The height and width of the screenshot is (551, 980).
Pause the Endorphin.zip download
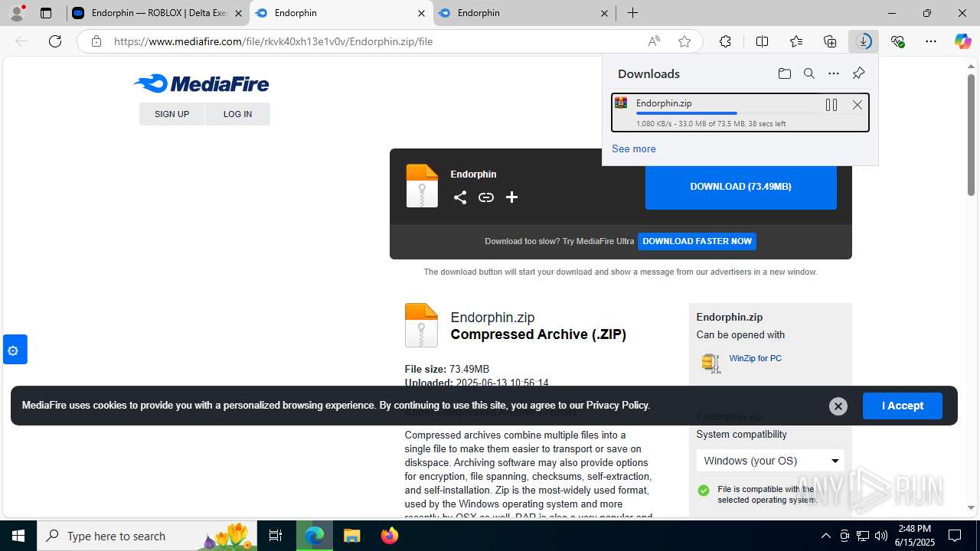(x=831, y=105)
